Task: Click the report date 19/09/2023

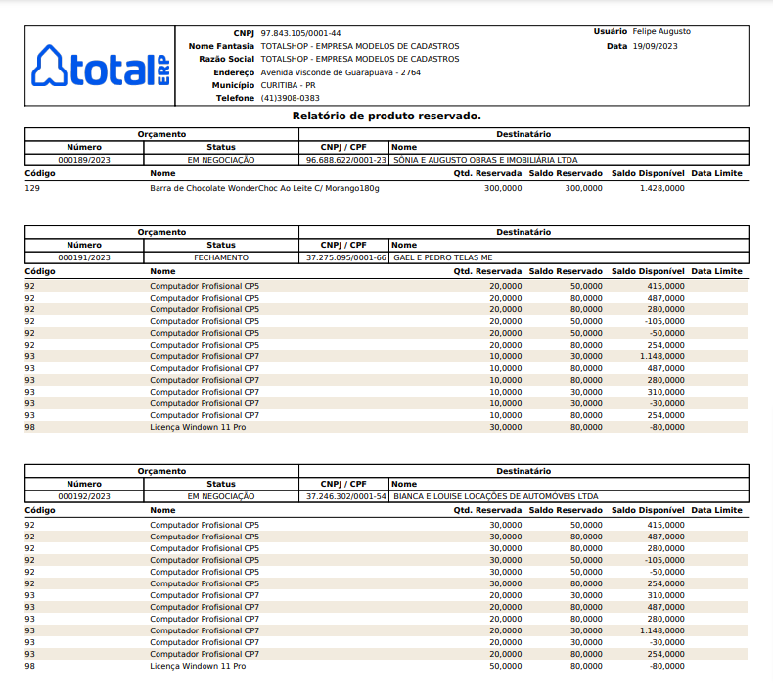Action: point(656,46)
